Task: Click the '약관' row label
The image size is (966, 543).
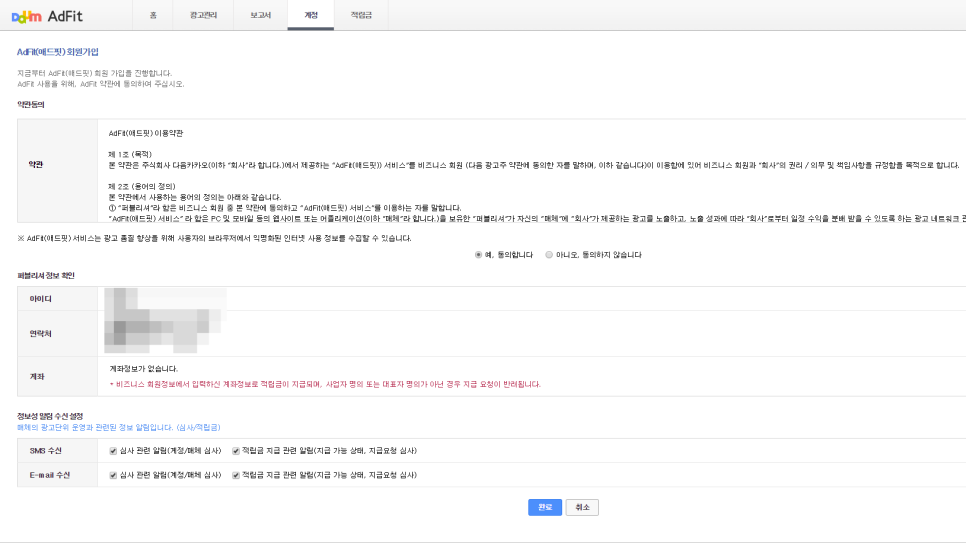Action: (x=36, y=165)
